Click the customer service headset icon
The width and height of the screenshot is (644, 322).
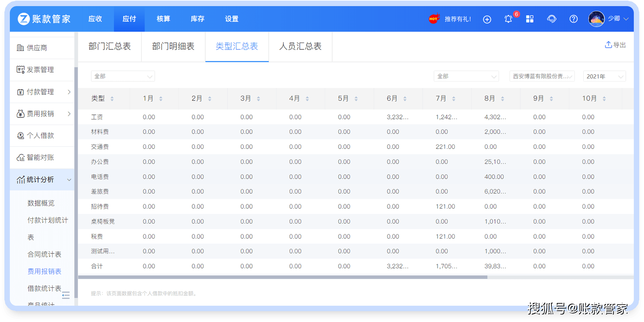552,19
